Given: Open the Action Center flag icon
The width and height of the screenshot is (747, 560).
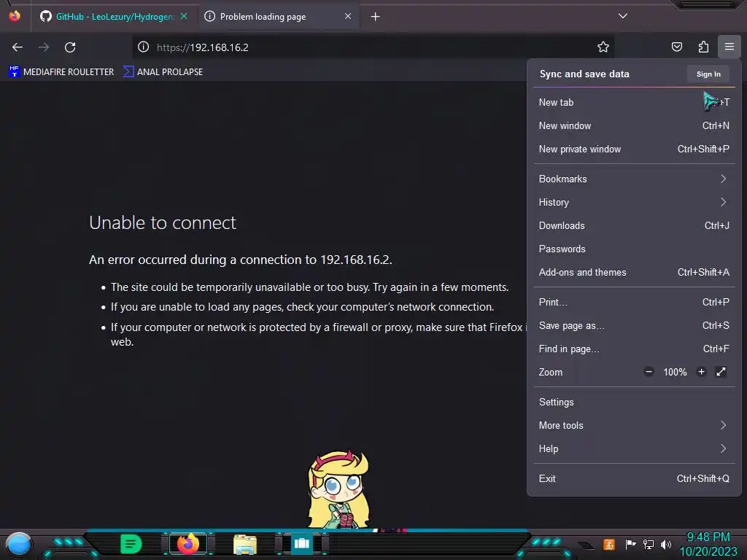Looking at the screenshot, I should (x=630, y=544).
